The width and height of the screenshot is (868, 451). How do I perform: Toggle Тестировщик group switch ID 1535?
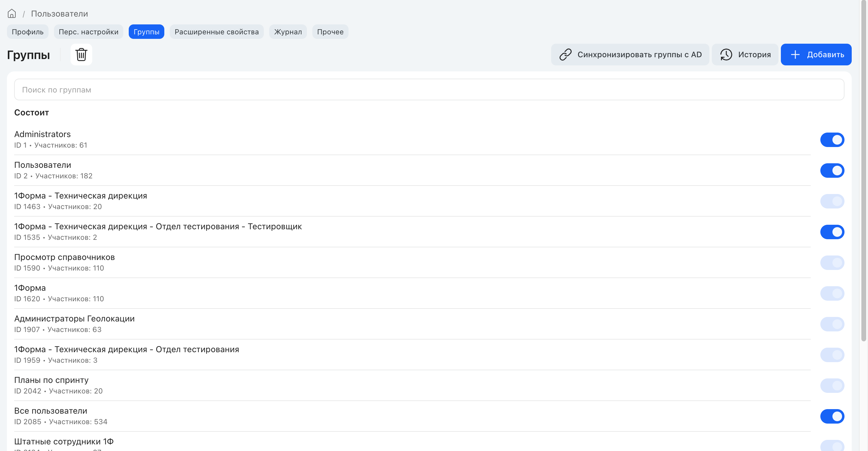click(x=832, y=232)
